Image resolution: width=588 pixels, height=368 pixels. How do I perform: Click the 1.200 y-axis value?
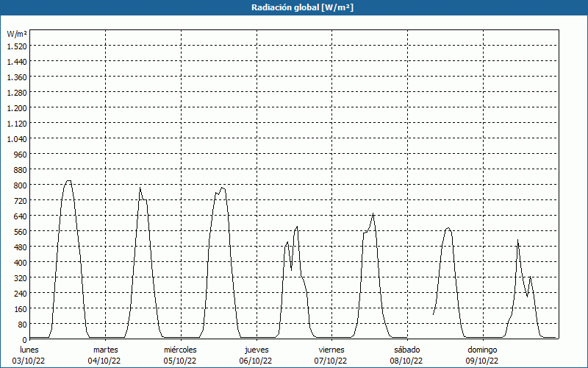(17, 107)
